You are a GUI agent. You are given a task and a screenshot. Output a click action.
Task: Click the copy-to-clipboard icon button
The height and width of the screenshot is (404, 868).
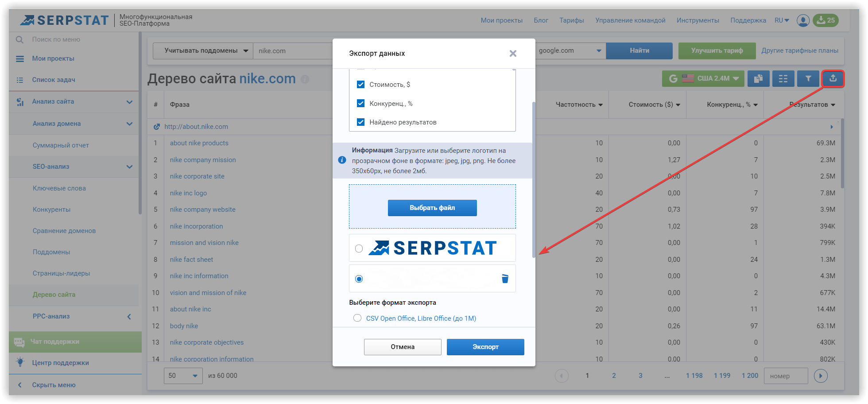[x=759, y=78]
